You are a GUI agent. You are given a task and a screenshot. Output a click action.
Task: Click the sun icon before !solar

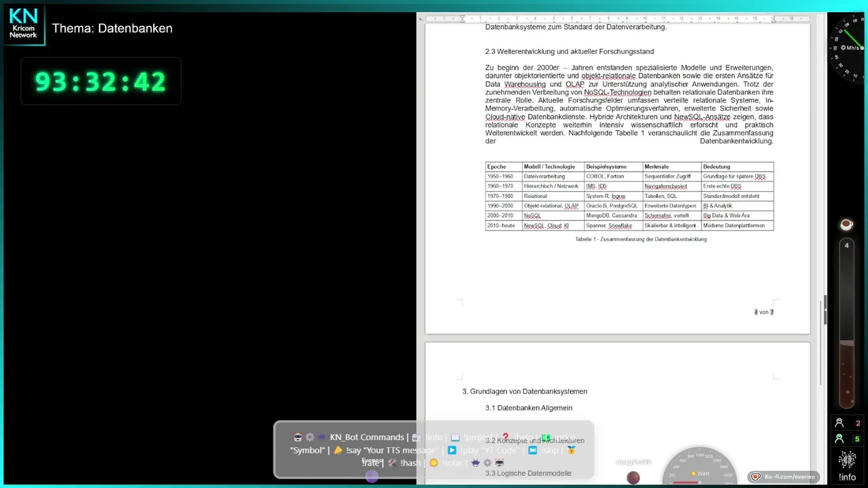point(433,463)
